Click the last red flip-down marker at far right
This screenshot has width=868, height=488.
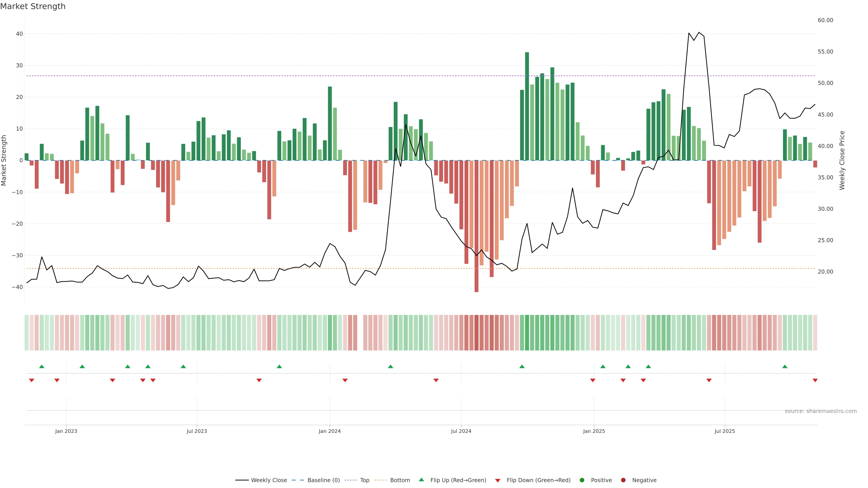(815, 380)
